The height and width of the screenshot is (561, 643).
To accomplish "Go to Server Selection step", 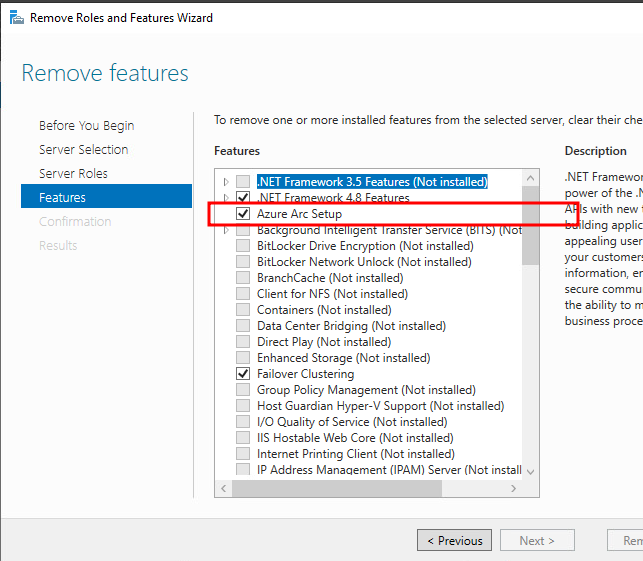I will coord(83,150).
